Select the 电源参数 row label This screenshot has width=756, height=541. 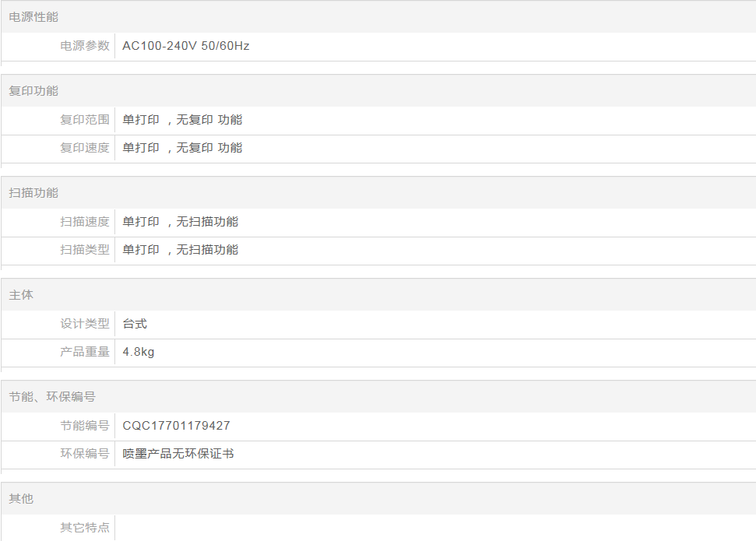click(x=85, y=46)
